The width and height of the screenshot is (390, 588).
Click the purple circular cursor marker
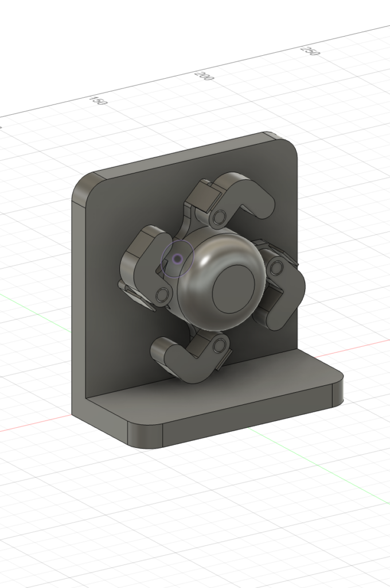point(178,259)
